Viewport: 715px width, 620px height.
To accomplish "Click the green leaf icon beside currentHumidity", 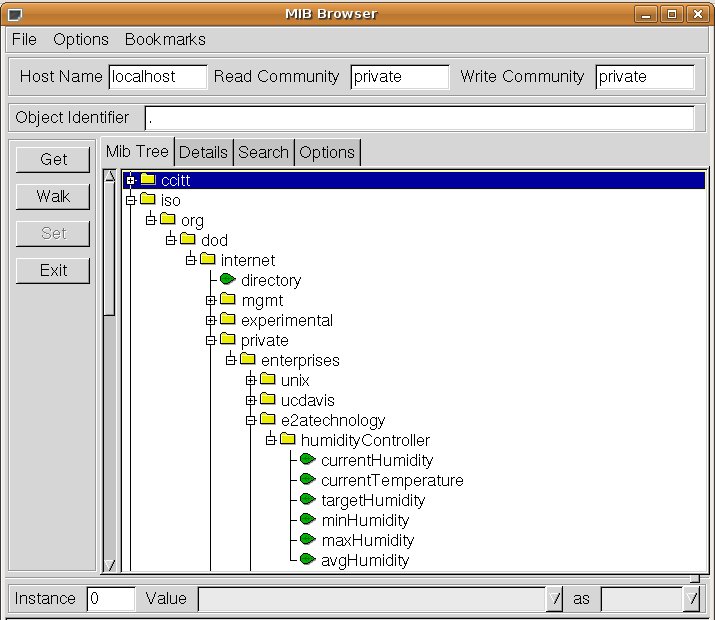I will pos(307,460).
